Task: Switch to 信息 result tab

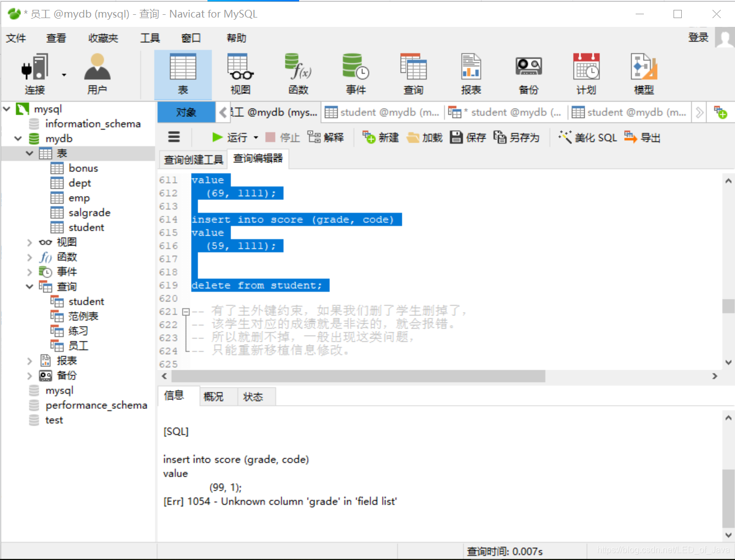Action: (x=174, y=395)
